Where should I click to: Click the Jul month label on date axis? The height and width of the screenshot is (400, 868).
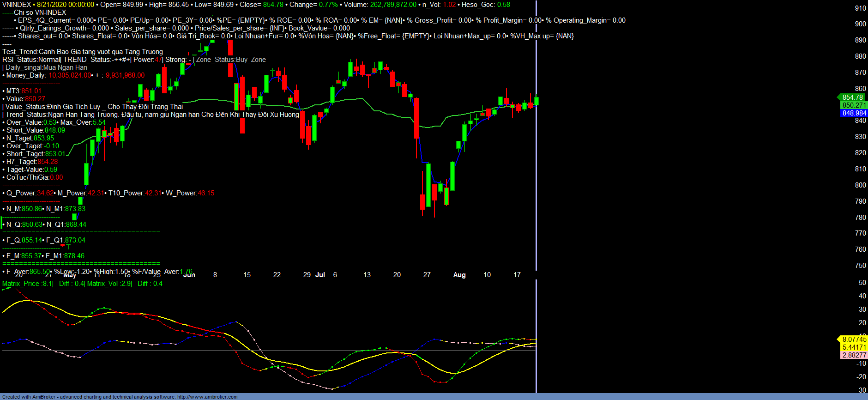[320, 275]
